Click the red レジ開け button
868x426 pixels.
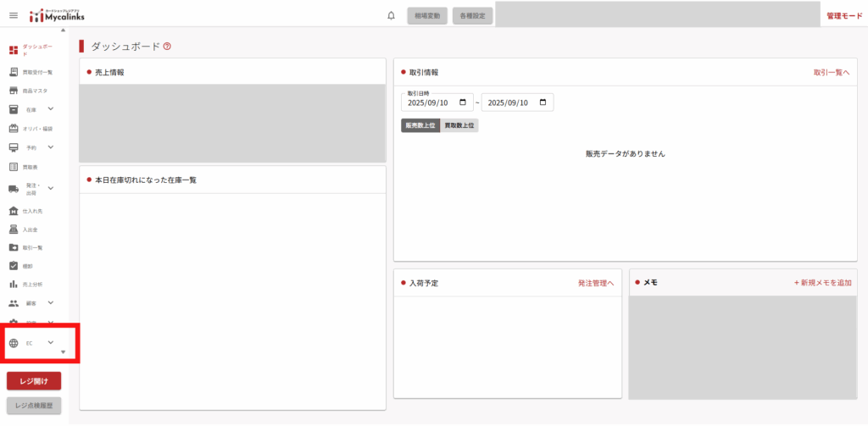[34, 381]
